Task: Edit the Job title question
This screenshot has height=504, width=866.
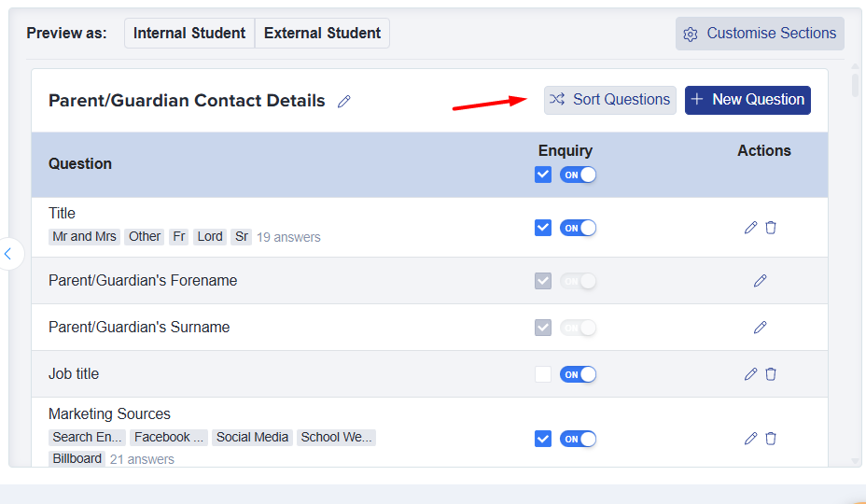Action: point(750,374)
